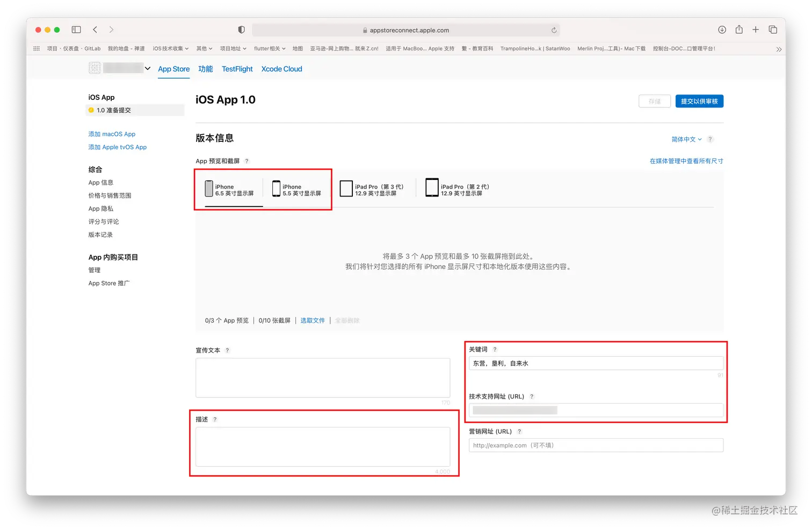Screen dimensions: 812x530
Task: Expand the 项目地址 bookmarks folder
Action: click(233, 48)
